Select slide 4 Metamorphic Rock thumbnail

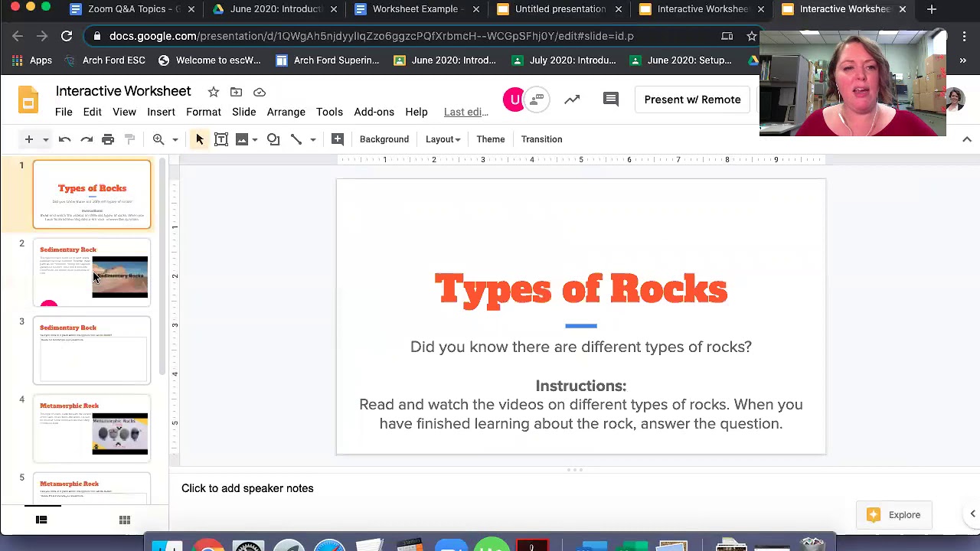coord(92,429)
